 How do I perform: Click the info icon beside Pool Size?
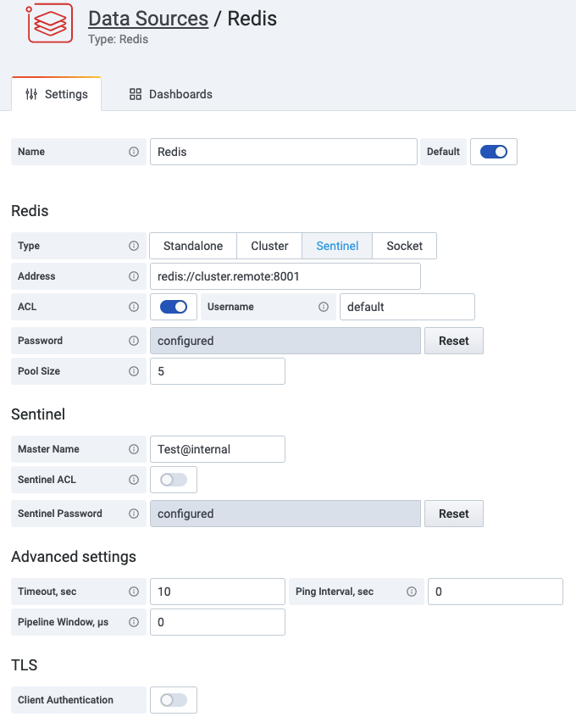pyautogui.click(x=134, y=371)
